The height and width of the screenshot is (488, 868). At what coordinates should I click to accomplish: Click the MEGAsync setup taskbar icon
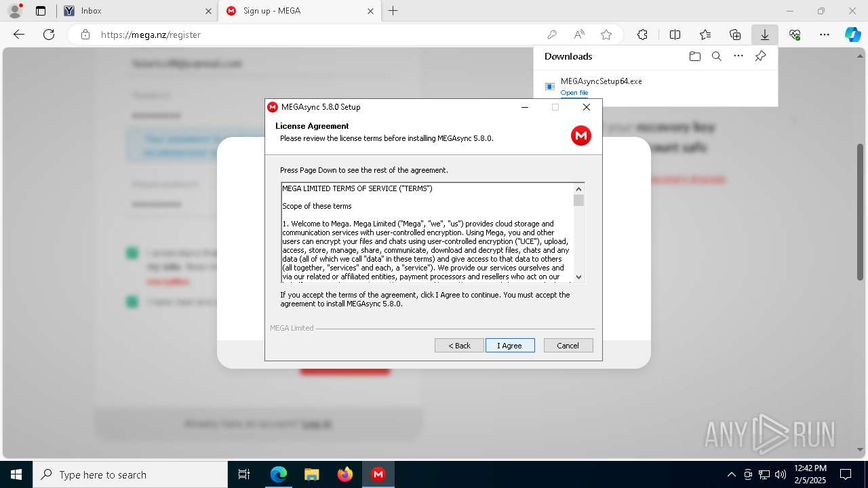click(x=378, y=474)
